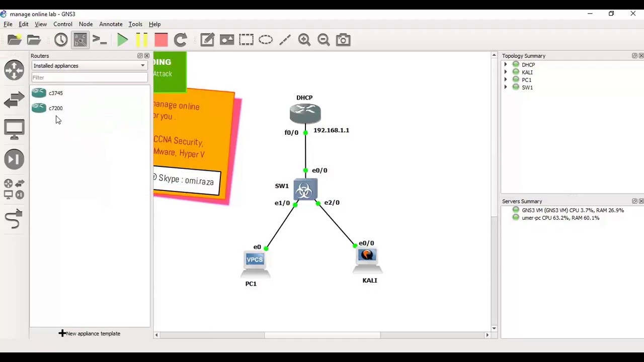Open the Control menu
The height and width of the screenshot is (362, 644).
tap(63, 24)
